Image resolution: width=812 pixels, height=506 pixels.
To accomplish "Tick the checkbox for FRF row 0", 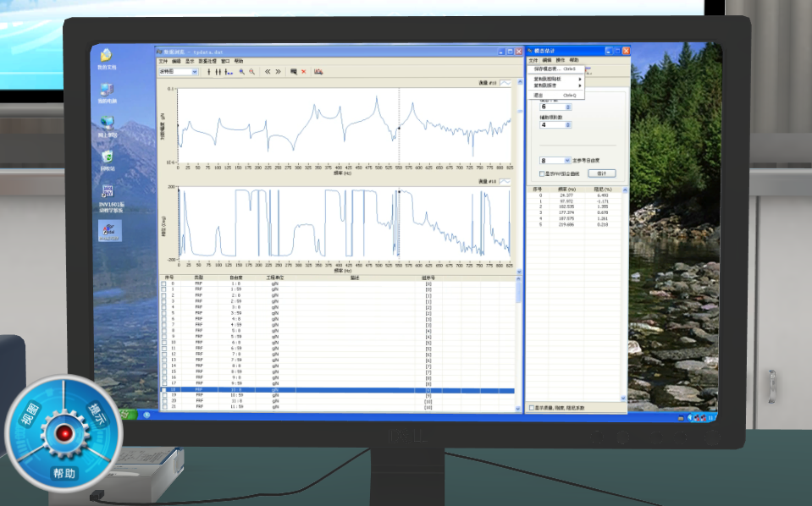I will [164, 284].
